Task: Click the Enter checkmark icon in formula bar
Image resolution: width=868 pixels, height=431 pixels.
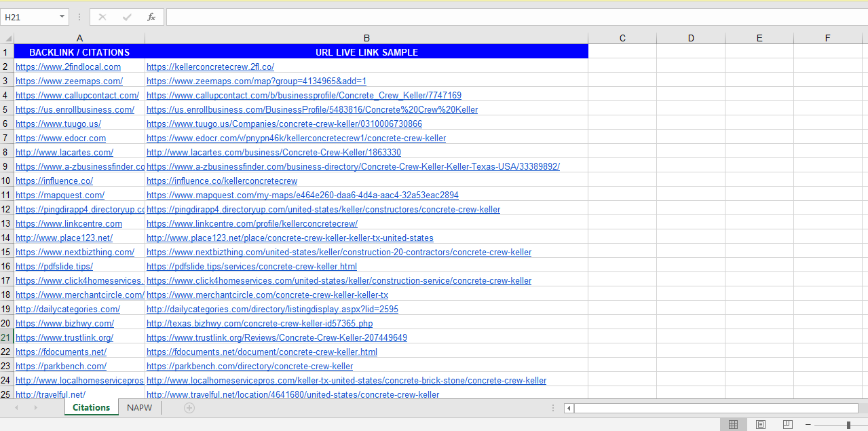Action: tap(127, 17)
